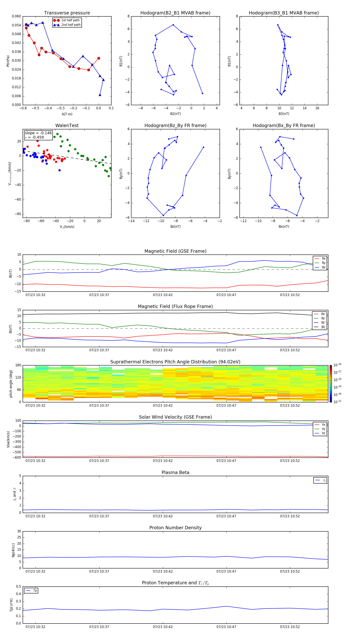Image resolution: width=351 pixels, height=644 pixels.
Task: Click the 'Proton Temperature and Te/Tp' title
Action: click(175, 583)
